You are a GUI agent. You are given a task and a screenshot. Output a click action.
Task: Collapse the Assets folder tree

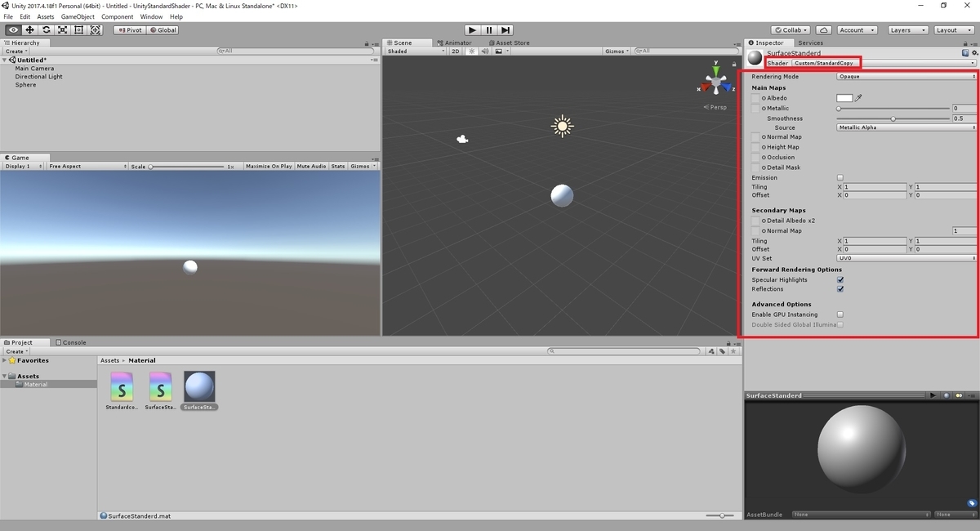click(x=5, y=377)
